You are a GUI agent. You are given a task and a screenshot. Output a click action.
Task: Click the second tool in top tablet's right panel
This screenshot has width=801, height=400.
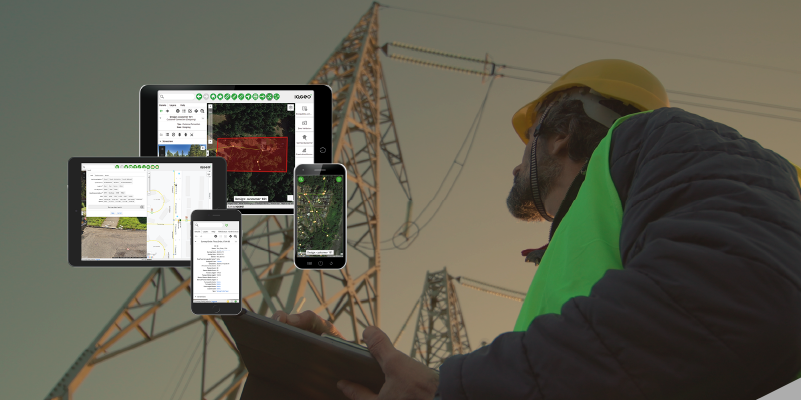[x=304, y=123]
